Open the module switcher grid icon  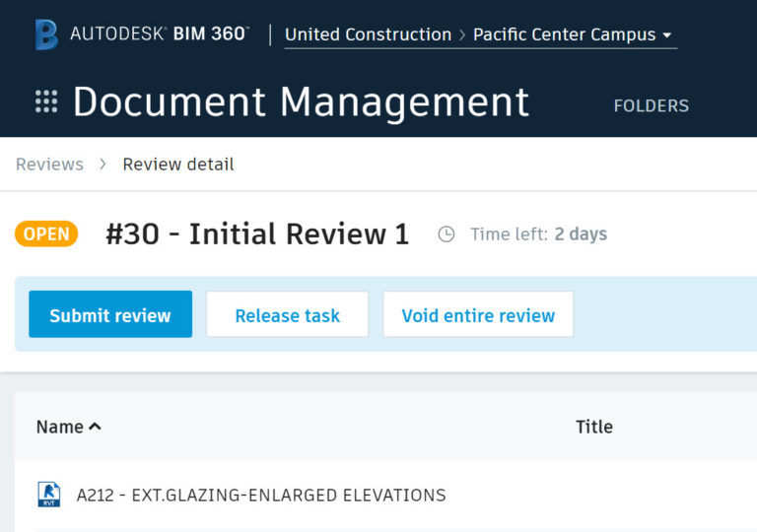pos(46,101)
